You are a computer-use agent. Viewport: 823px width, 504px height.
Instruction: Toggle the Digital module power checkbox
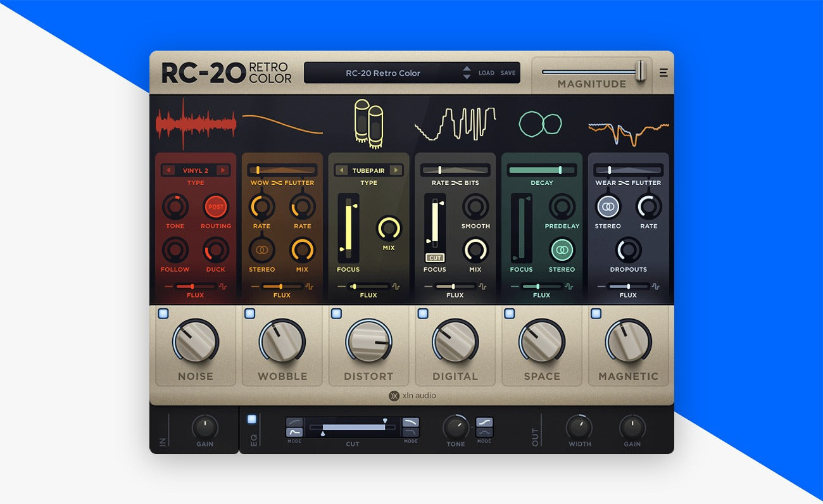click(423, 313)
